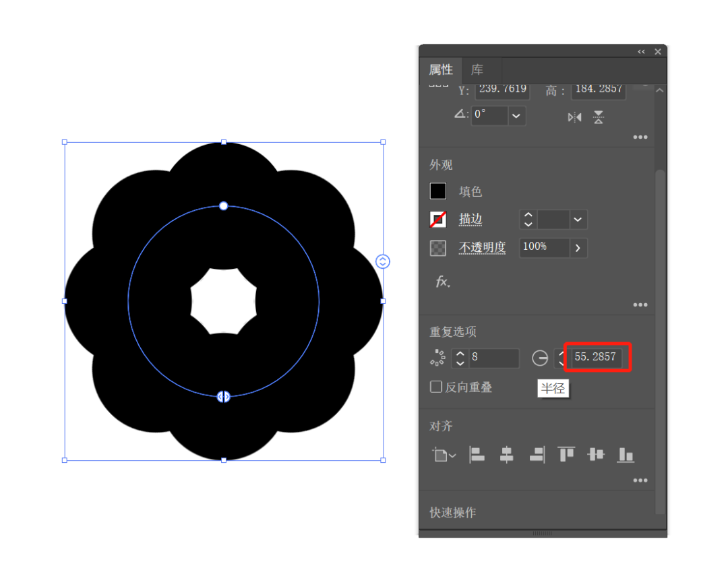Align objects to bottom edge
This screenshot has height=576, width=728.
tap(626, 455)
